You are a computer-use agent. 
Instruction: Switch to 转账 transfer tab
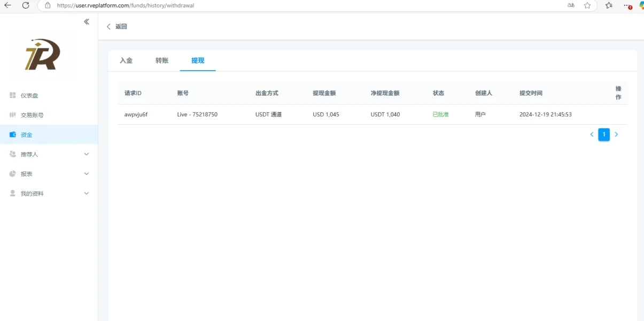coord(162,60)
